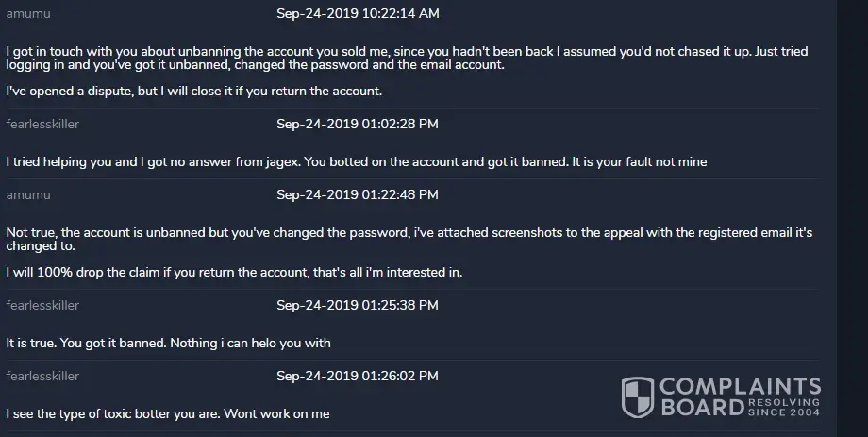Click the Complaints Board shield logo icon
This screenshot has width=868, height=437.
tap(637, 397)
